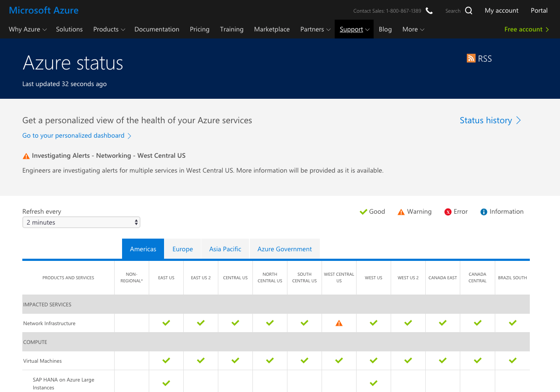Click Virtual Machines checkmark under East US 2
The image size is (560, 392).
point(201,361)
